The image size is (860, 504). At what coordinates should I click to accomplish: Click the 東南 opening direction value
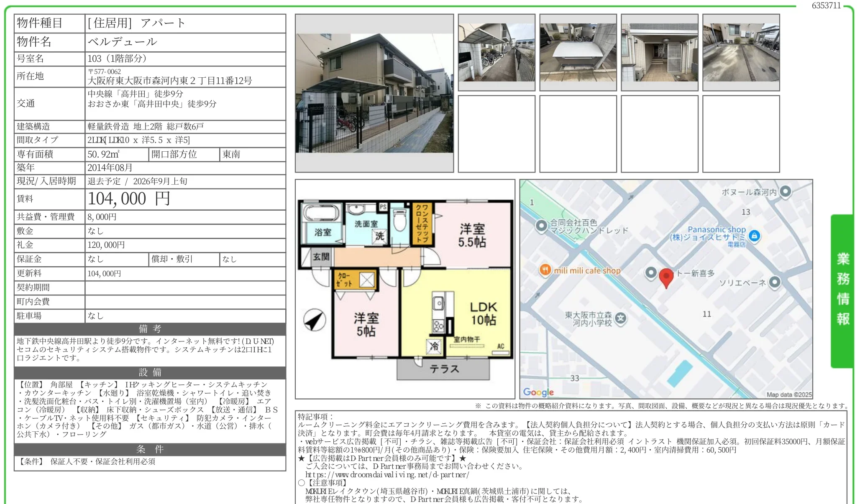pos(231,154)
